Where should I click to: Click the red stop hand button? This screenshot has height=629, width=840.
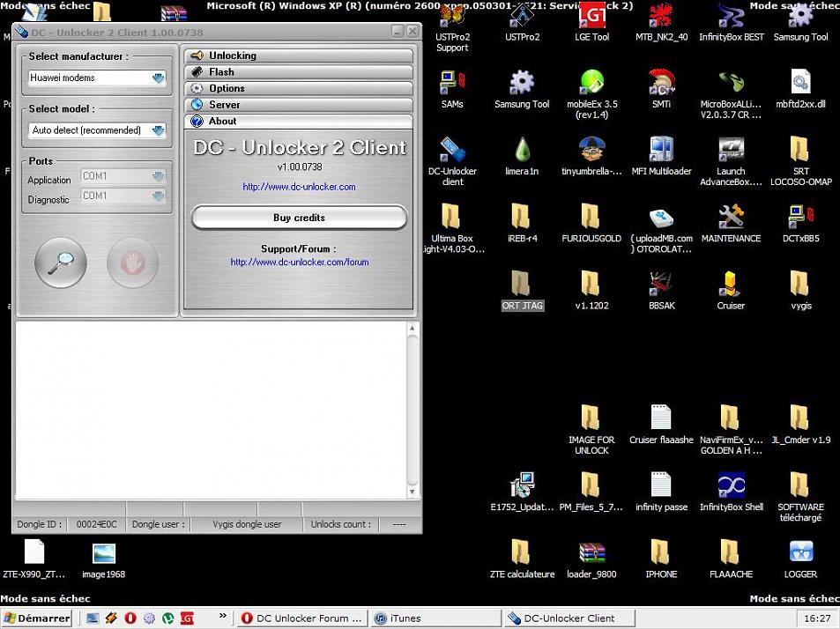132,262
